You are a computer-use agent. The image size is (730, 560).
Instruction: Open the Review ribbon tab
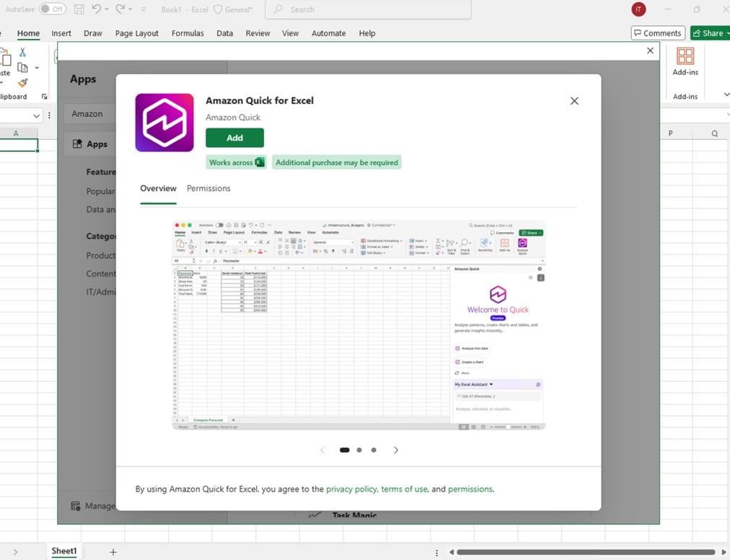click(x=258, y=33)
